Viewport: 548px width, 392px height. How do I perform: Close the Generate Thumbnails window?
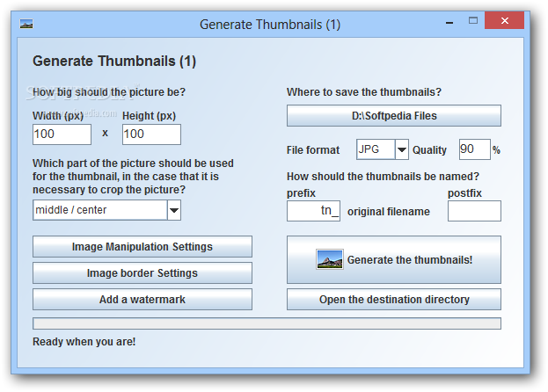pos(504,20)
